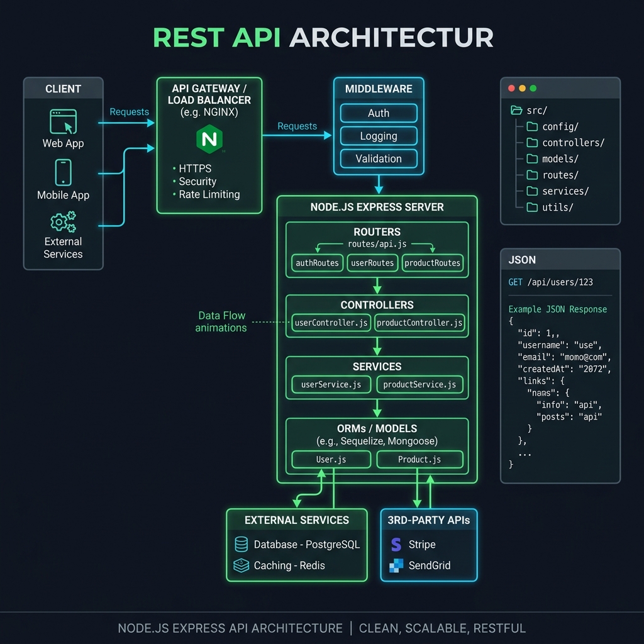Click the ROUTERS heading

(x=377, y=231)
